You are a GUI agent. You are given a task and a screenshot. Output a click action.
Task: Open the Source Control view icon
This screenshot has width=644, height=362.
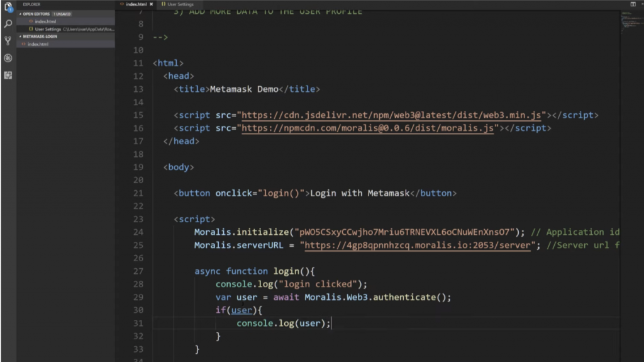click(x=8, y=41)
